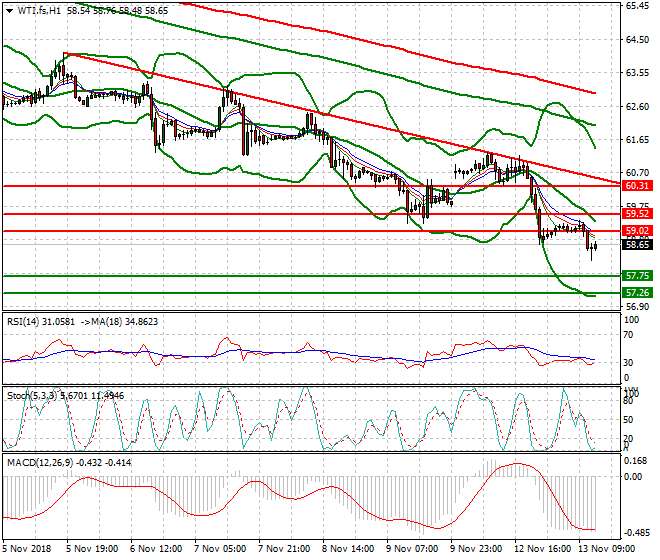Screen dimensions: 660x560
Task: Select the 12 Nov 16:00 time axis label
Action: pos(543,549)
